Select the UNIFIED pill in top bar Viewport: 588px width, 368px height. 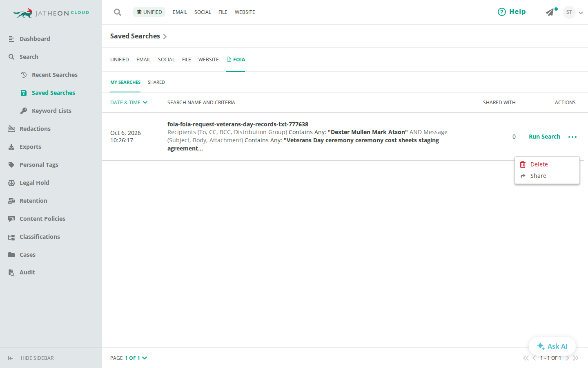coord(149,12)
